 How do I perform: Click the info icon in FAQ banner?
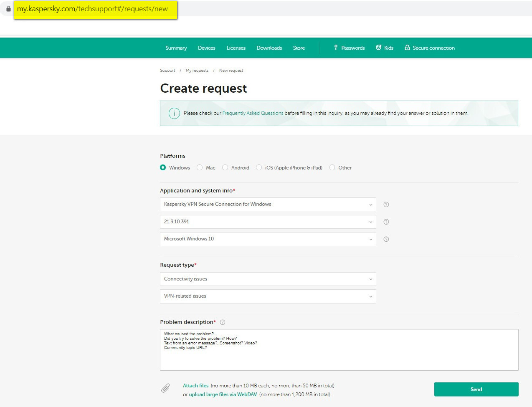coord(174,113)
